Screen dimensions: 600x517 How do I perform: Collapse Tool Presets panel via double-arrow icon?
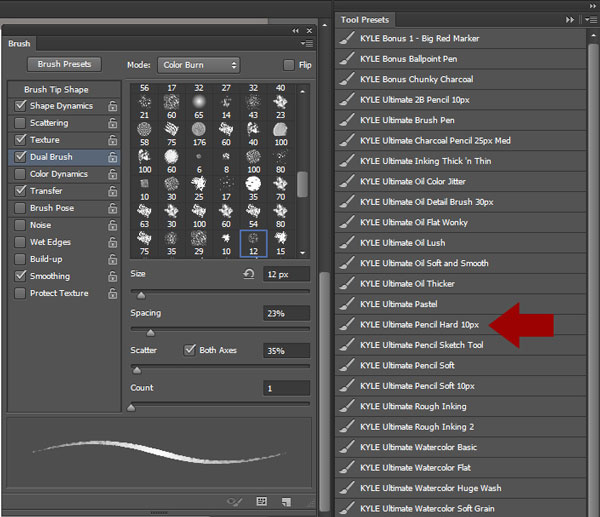[x=570, y=20]
